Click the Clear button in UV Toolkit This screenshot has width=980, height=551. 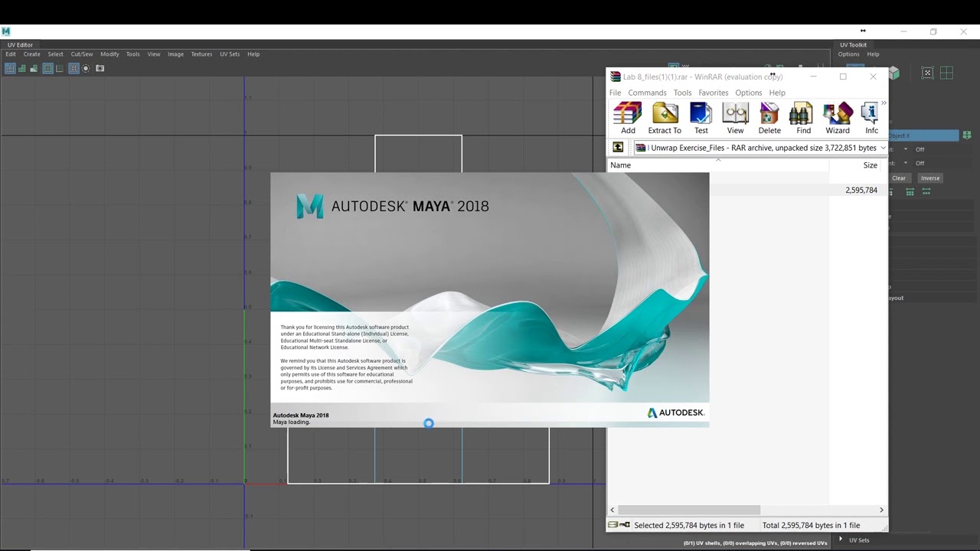pos(899,178)
